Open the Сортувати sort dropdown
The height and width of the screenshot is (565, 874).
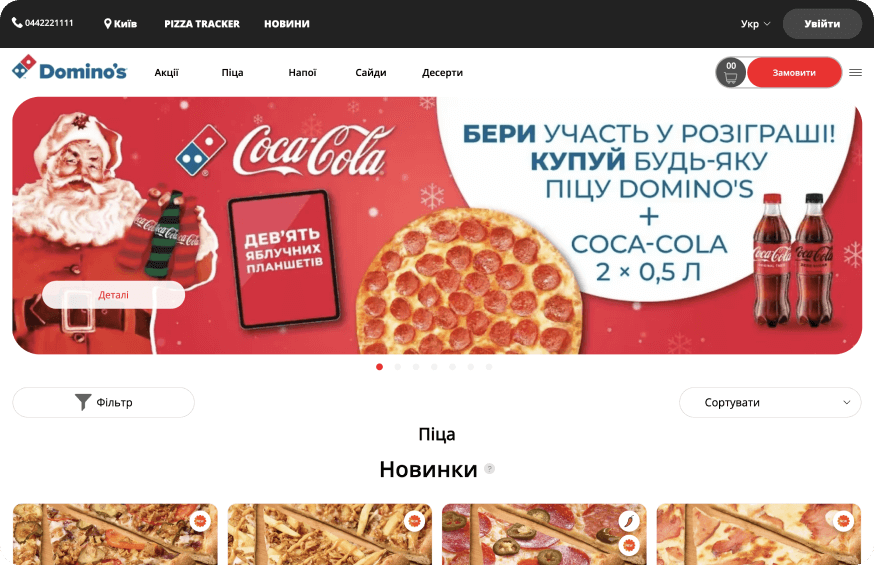coord(770,402)
